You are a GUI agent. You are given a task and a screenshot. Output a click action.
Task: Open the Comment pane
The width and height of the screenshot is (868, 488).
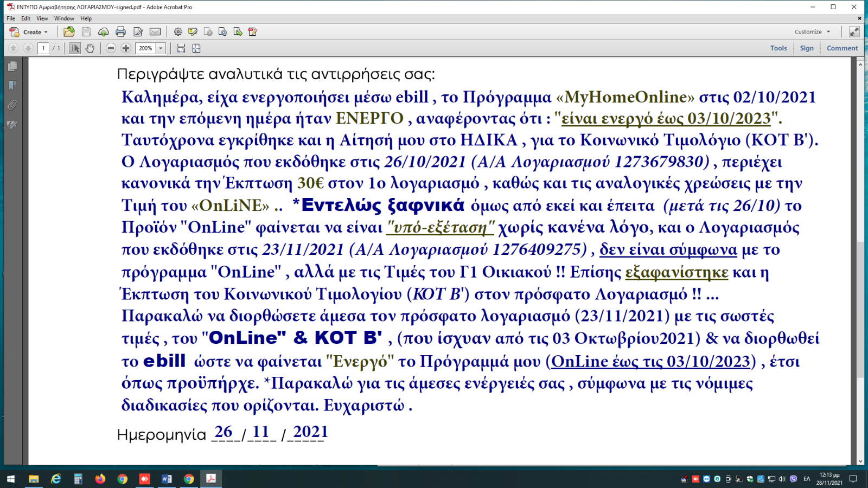[842, 48]
